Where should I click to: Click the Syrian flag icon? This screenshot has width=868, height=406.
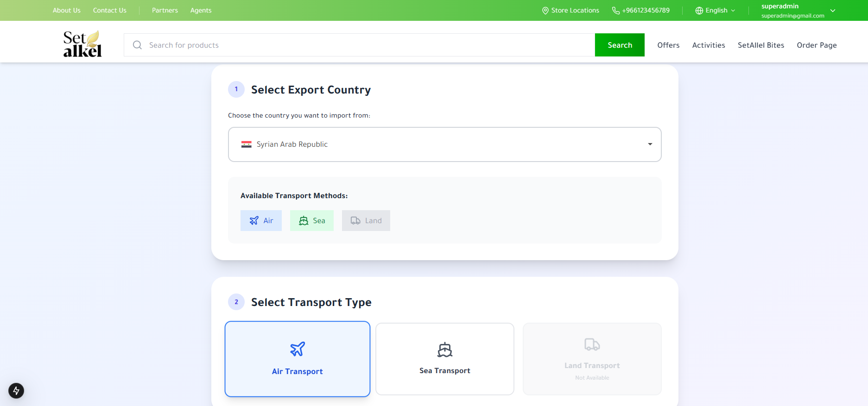pyautogui.click(x=247, y=144)
